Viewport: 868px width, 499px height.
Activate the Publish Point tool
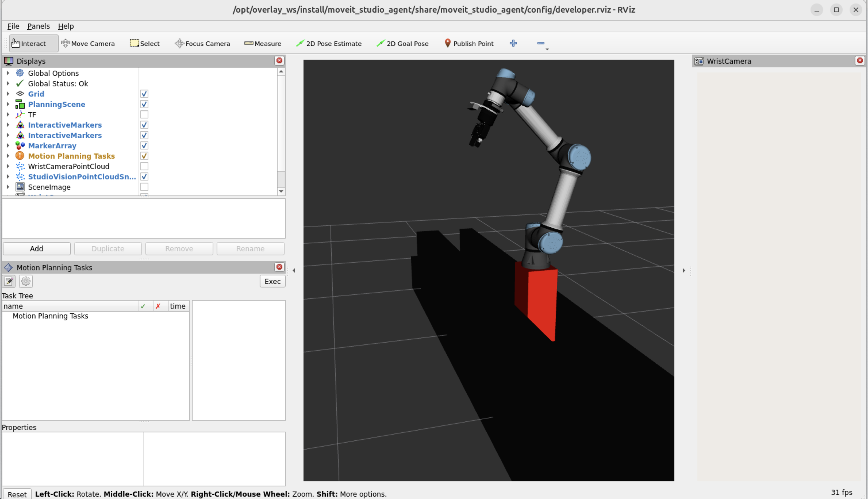(x=468, y=43)
